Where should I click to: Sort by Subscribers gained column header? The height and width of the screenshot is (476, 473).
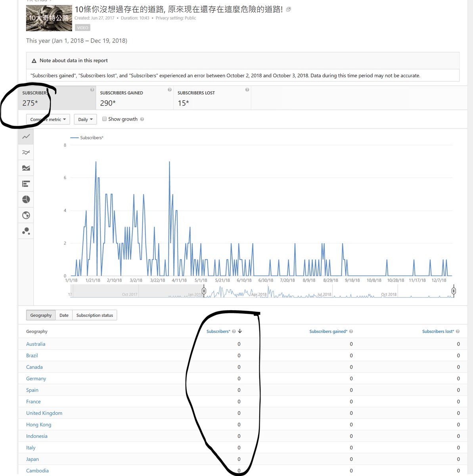328,332
